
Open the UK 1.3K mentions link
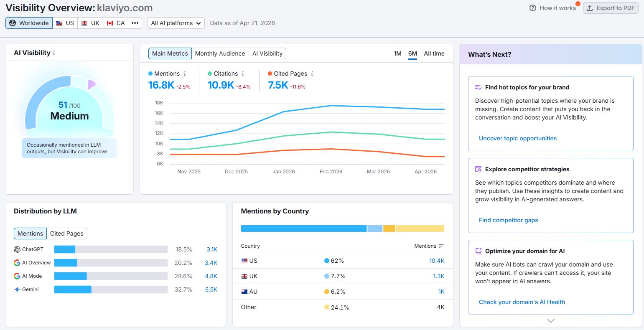439,276
